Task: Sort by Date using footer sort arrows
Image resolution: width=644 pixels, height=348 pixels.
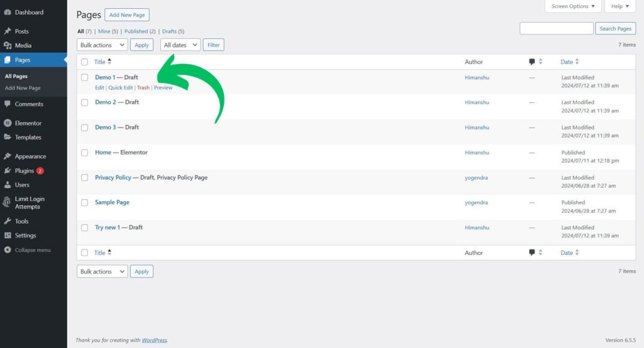Action: 577,253
